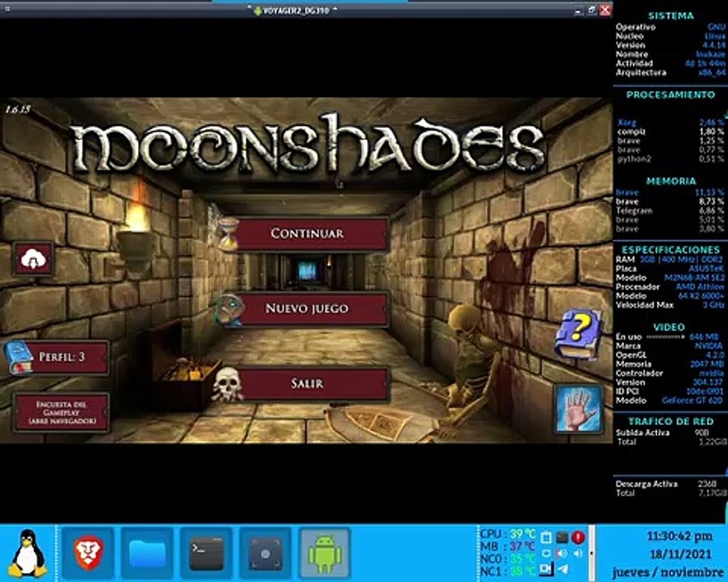The image size is (728, 582).
Task: Open the cloud save download icon
Action: pos(32,259)
